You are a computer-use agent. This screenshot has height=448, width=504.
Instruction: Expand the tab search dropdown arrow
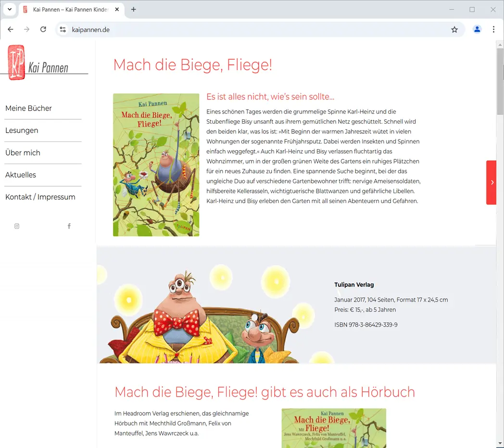[x=10, y=9]
